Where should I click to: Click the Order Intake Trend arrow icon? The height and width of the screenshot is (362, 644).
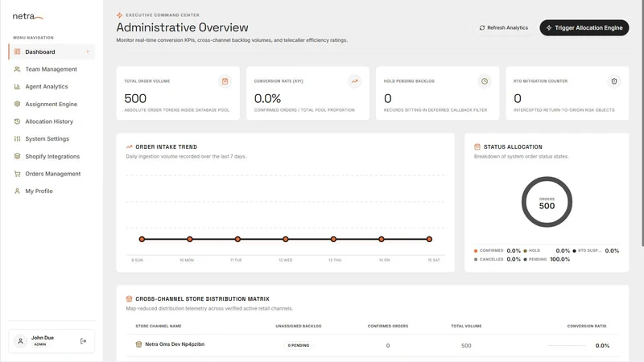pos(130,146)
